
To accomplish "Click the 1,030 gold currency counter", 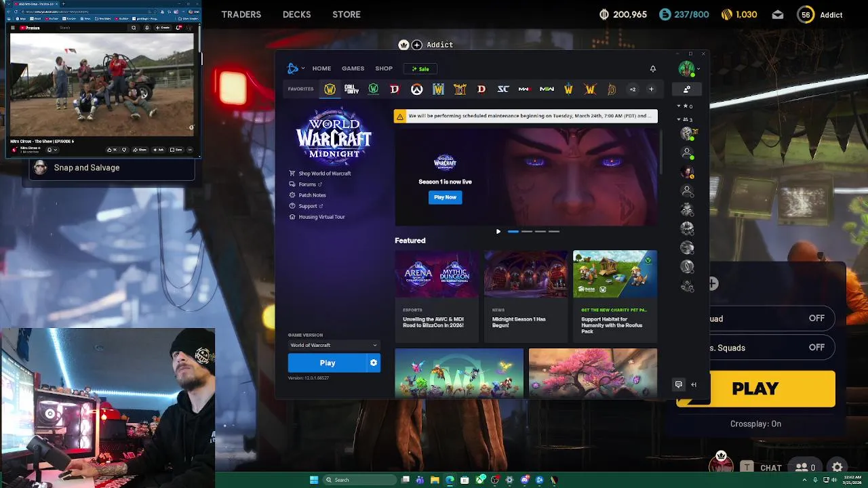I will (738, 14).
